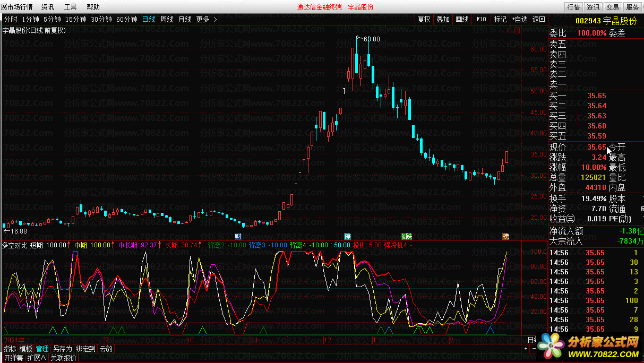Open the 指标 indicator tab

[10, 349]
